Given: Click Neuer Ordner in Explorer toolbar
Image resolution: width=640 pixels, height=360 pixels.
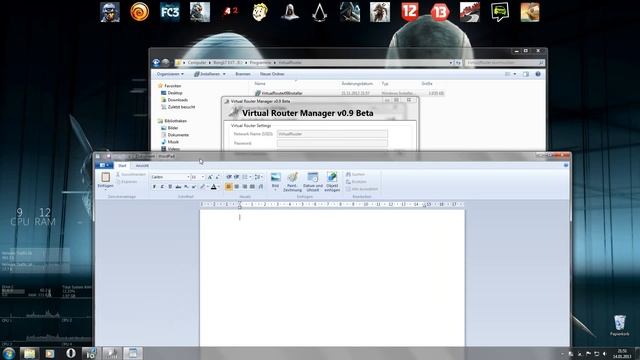Looking at the screenshot, I should (272, 74).
